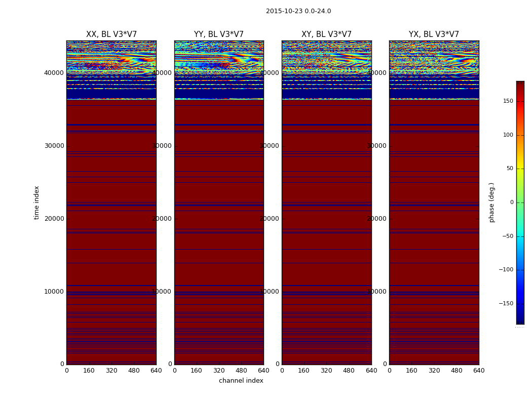This screenshot has width=532, height=405.
Task: Click the "time index" y-axis label
Action: point(36,202)
